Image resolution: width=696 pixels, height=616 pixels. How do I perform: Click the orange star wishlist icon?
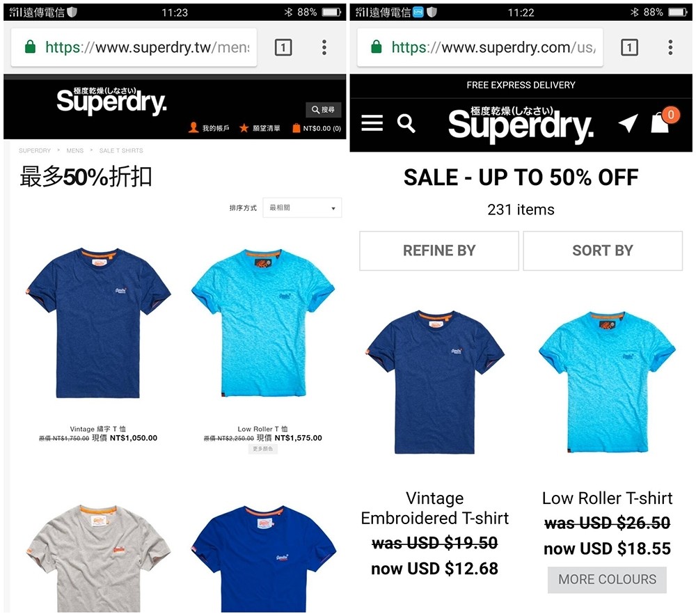pyautogui.click(x=244, y=128)
